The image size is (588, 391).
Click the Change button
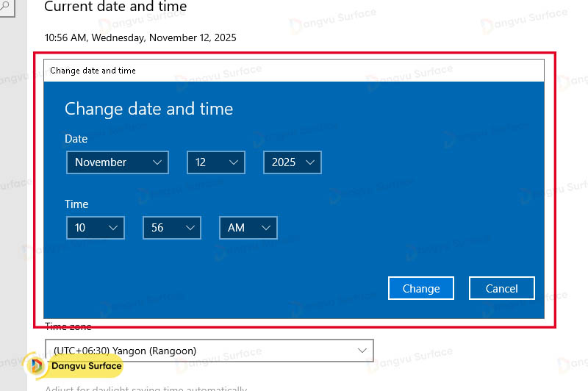(x=421, y=288)
